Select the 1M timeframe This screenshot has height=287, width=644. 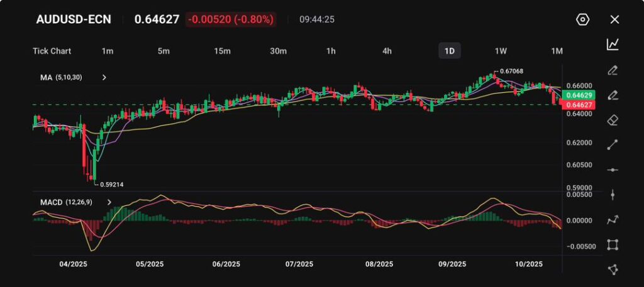point(557,51)
